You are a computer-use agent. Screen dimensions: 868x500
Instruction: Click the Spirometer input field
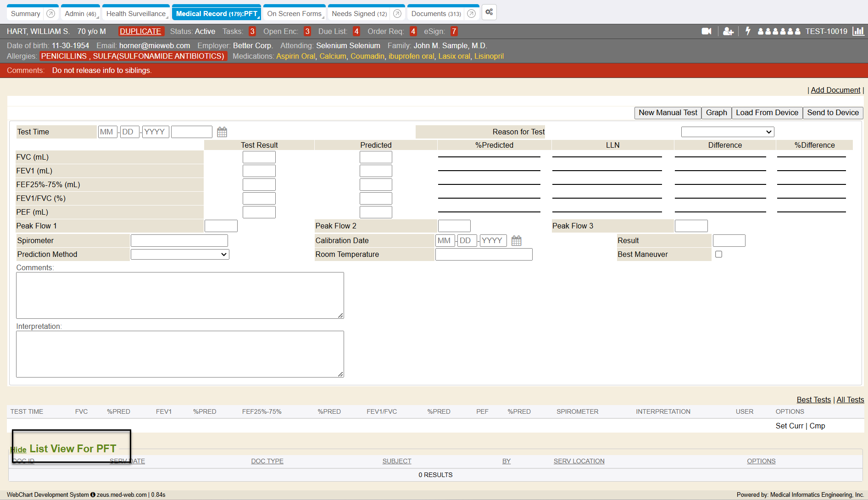[x=179, y=241]
